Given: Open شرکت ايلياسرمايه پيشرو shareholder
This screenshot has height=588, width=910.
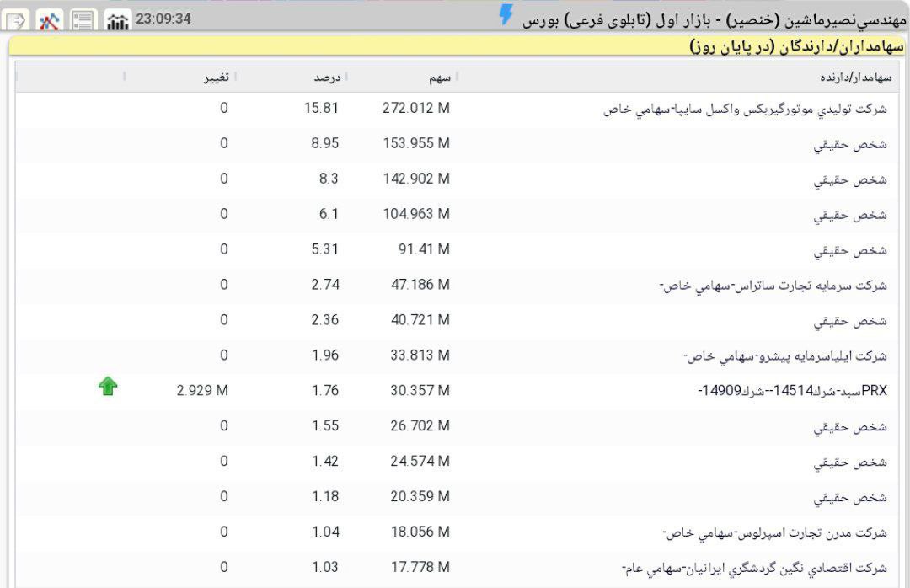Looking at the screenshot, I should [x=785, y=355].
